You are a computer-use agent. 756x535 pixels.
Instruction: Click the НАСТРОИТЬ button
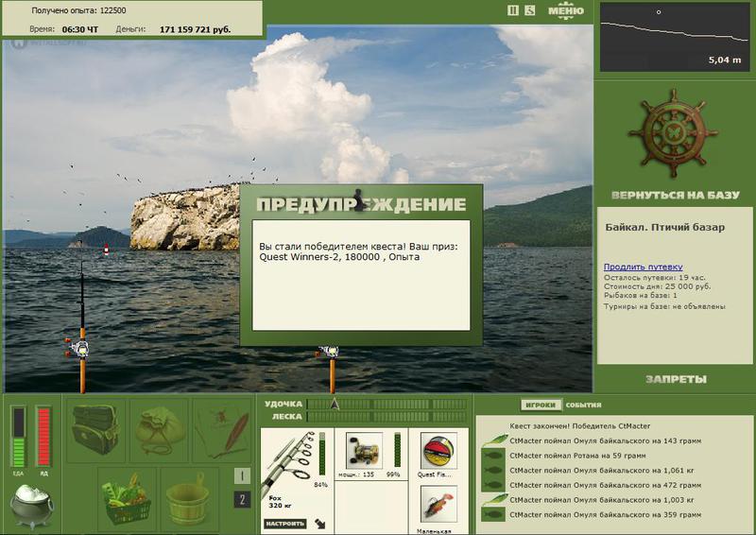click(284, 524)
